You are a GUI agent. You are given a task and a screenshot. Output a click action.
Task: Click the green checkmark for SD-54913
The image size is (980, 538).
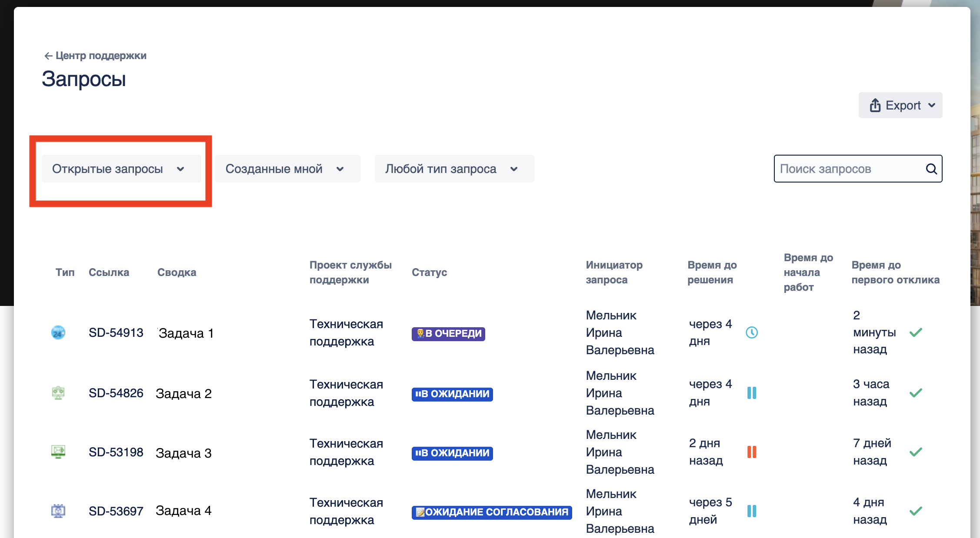(916, 332)
